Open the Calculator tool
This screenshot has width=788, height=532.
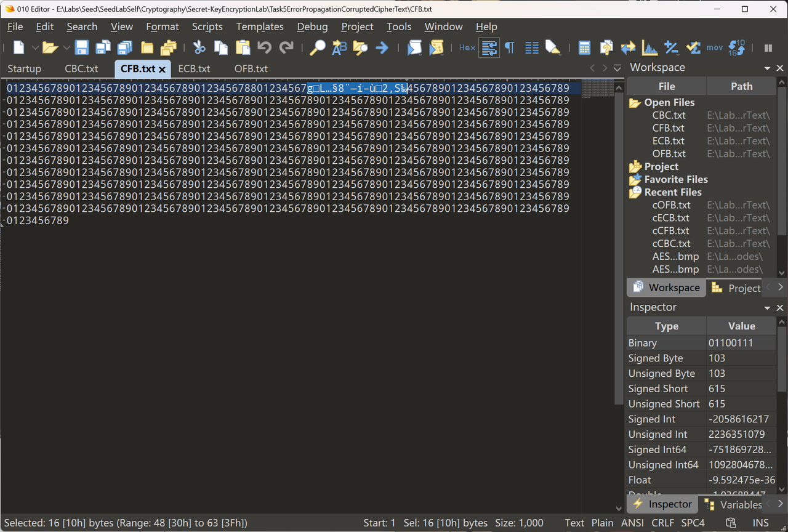point(584,47)
